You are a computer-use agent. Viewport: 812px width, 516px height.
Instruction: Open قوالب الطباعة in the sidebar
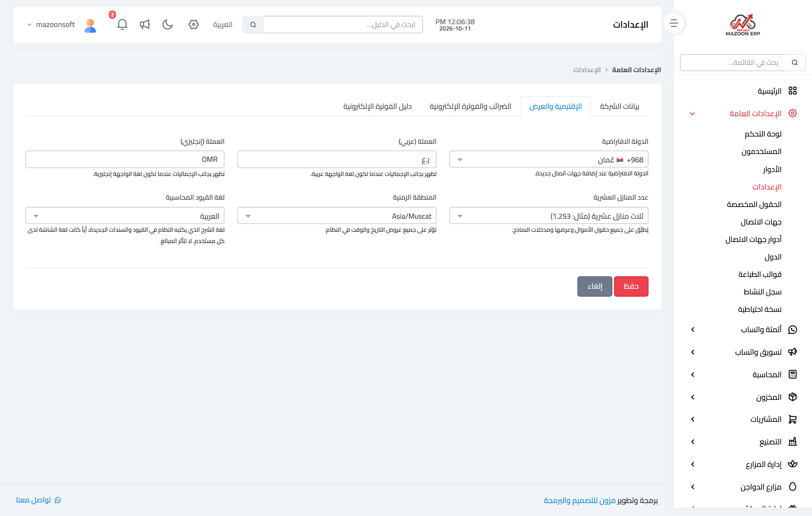coord(760,275)
